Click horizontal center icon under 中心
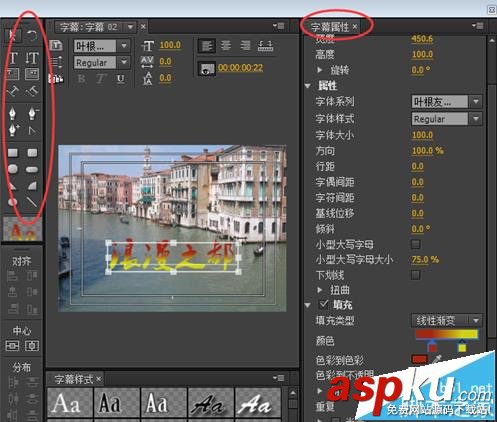 click(x=12, y=346)
